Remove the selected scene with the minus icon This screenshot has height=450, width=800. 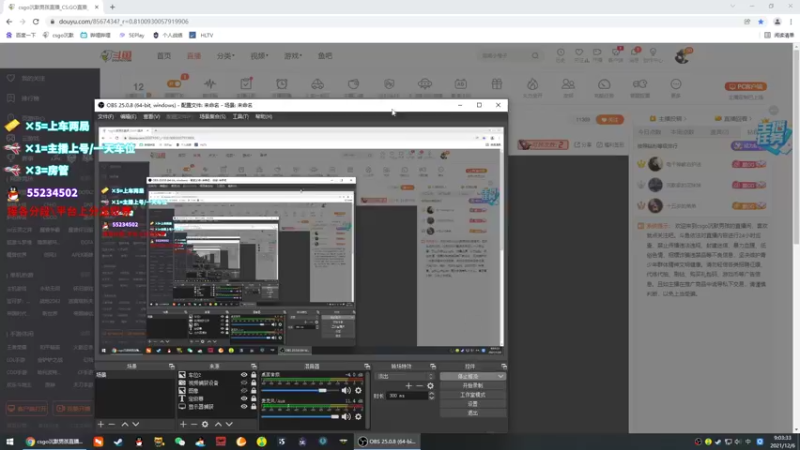[112, 424]
